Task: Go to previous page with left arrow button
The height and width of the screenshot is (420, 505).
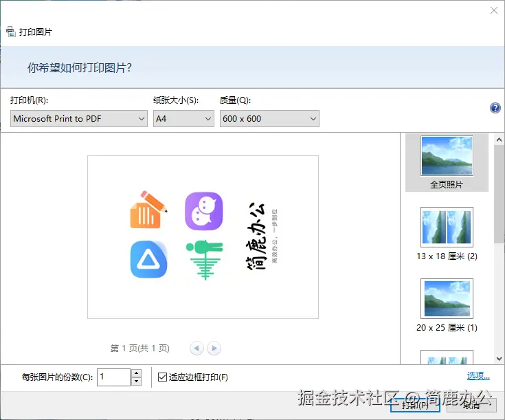Action: click(x=197, y=348)
